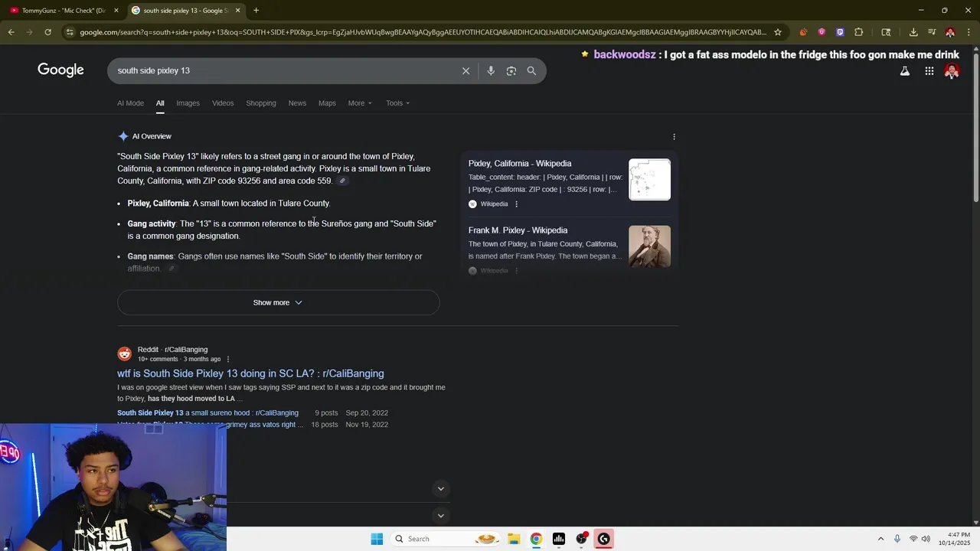Open the audio mixer app in the taskbar
980x551 pixels.
tap(559, 539)
